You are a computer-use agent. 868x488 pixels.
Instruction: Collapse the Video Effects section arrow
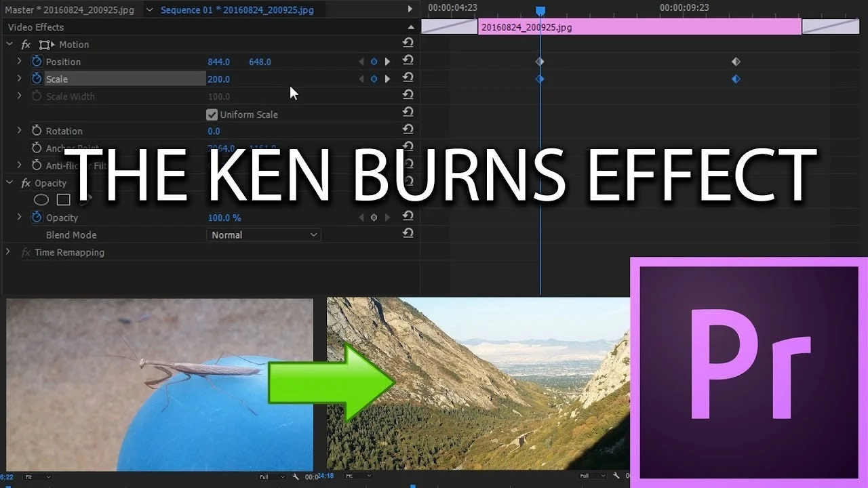410,27
